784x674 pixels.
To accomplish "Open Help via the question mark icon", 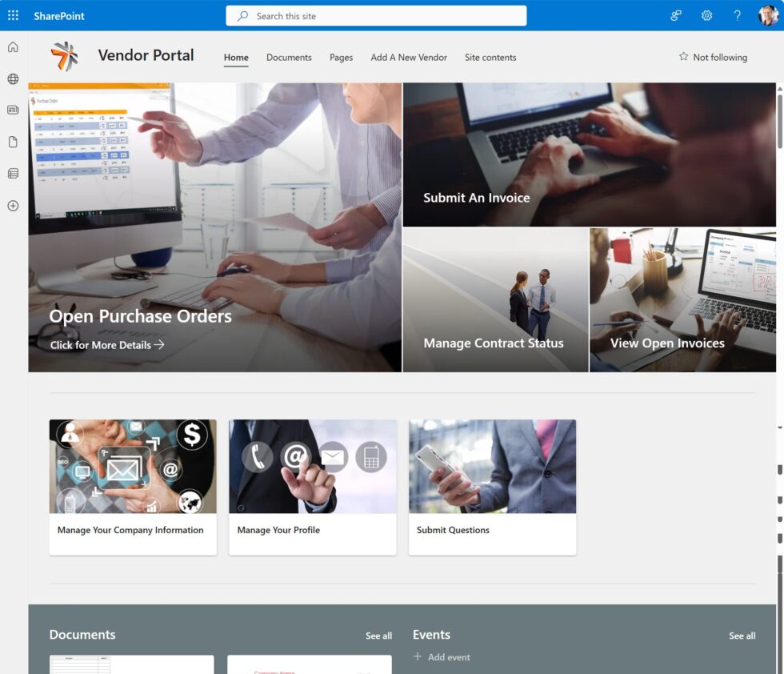I will (x=738, y=15).
